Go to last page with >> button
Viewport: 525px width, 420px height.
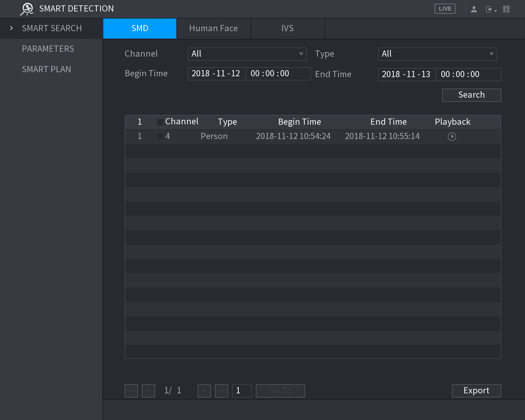click(221, 390)
